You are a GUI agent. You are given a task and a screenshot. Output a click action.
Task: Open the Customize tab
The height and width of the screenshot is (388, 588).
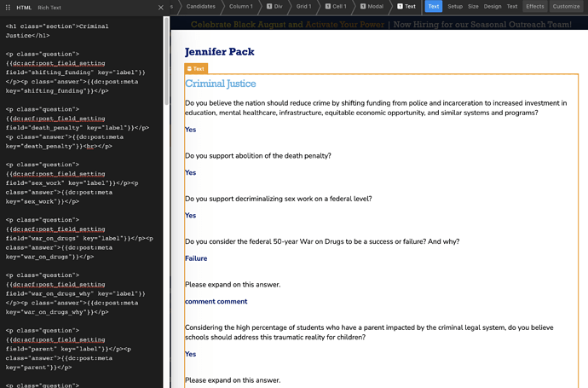coord(566,7)
